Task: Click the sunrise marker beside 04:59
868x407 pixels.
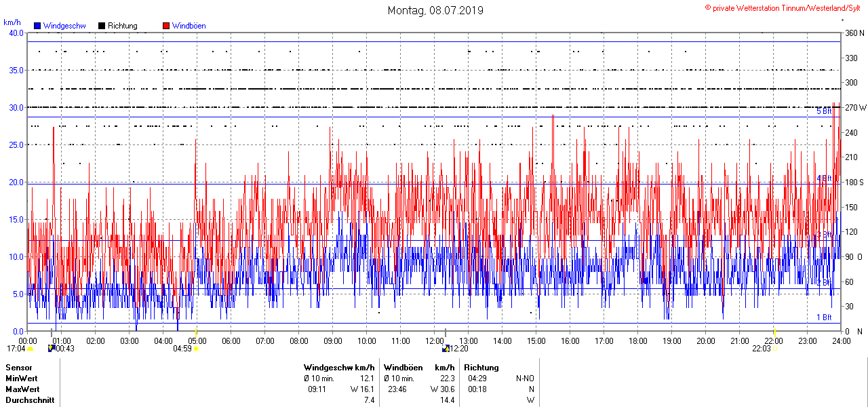Action: point(196,349)
